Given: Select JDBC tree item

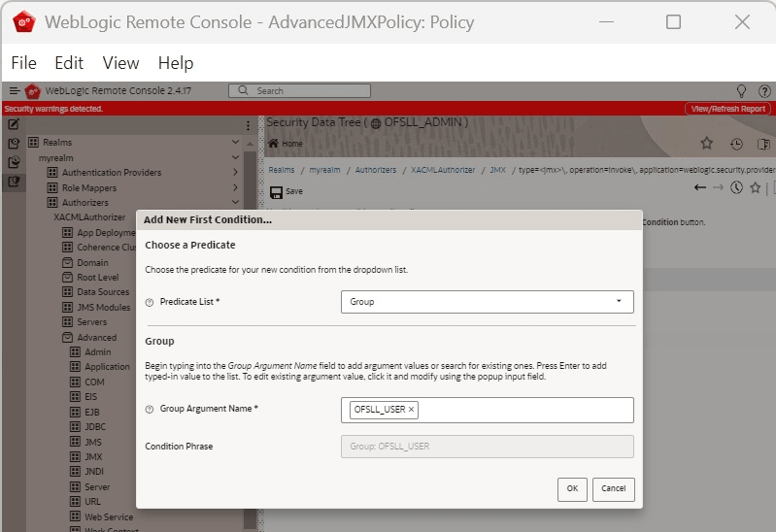Looking at the screenshot, I should point(95,426).
